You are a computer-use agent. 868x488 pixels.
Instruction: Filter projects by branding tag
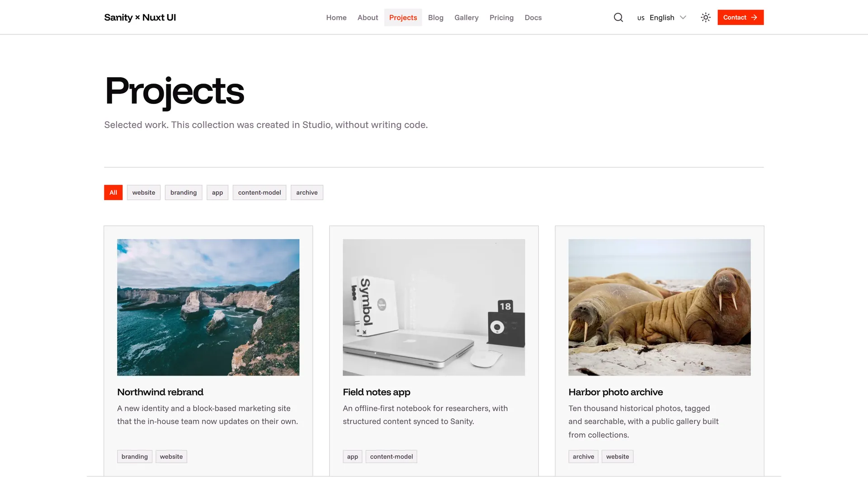(184, 192)
